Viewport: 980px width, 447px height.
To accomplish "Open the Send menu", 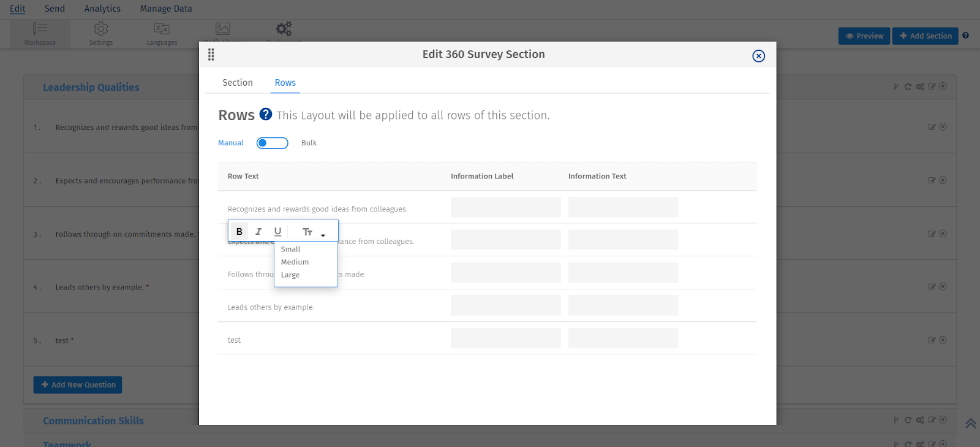I will (55, 9).
